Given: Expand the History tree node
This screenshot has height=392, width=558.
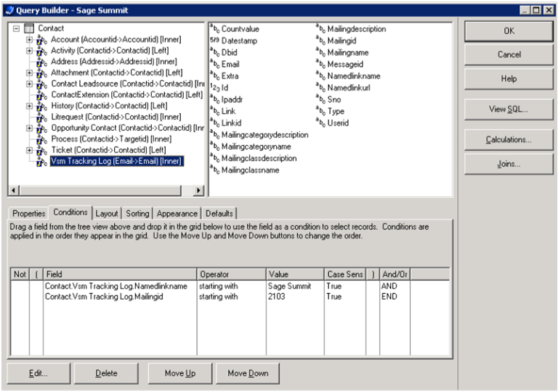Looking at the screenshot, I should (x=29, y=106).
